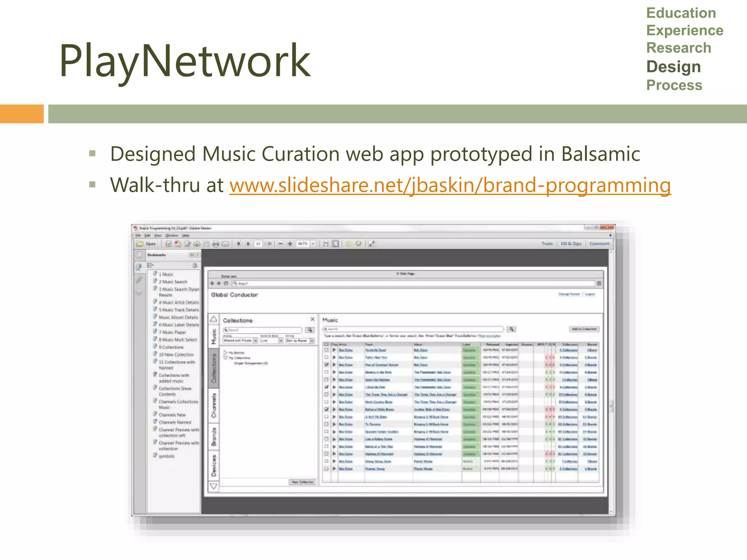Image resolution: width=747 pixels, height=560 pixels.
Task: Toggle the header select-all checkbox in Music table
Action: tap(326, 344)
